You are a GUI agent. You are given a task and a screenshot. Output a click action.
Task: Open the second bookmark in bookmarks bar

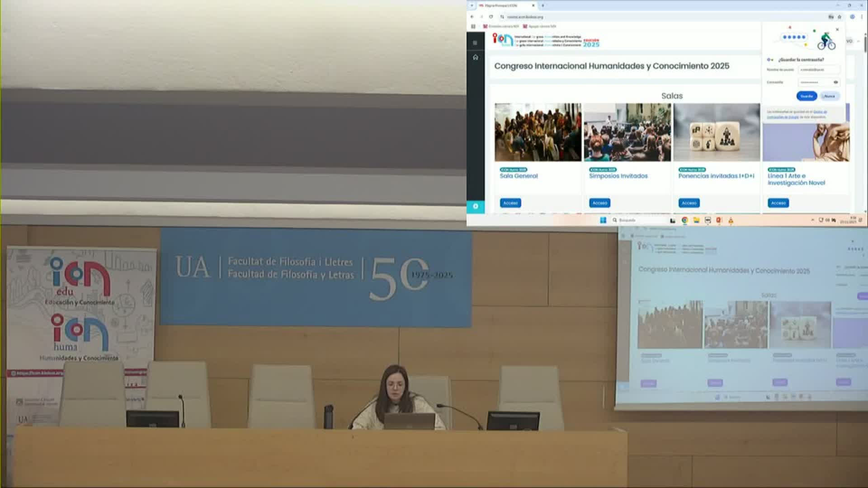(x=539, y=26)
